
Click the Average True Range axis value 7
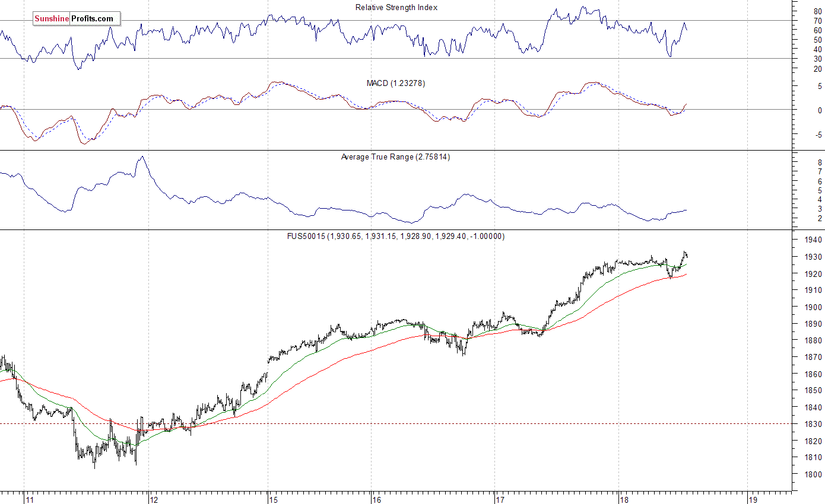(x=820, y=172)
